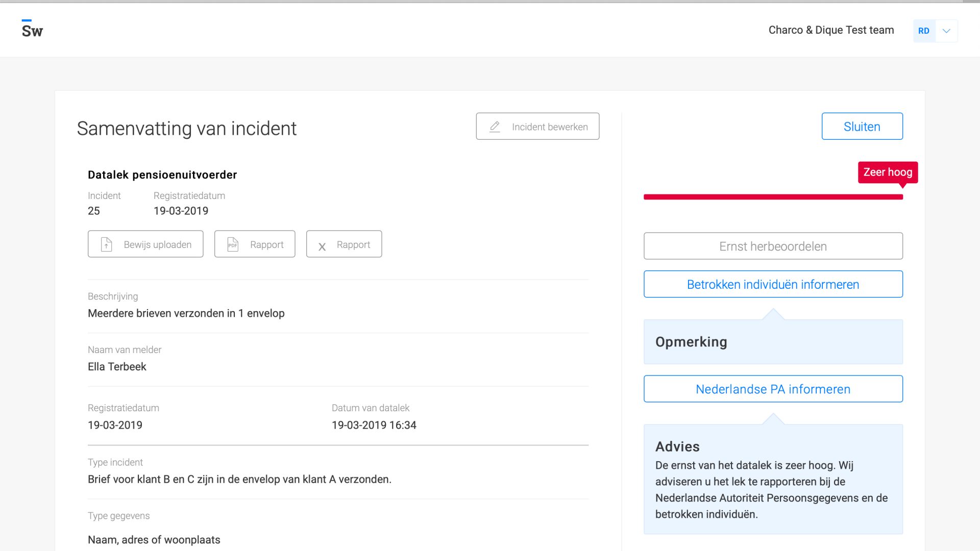This screenshot has height=551, width=980.
Task: Close the incident summary with Sluiten
Action: [x=862, y=127]
